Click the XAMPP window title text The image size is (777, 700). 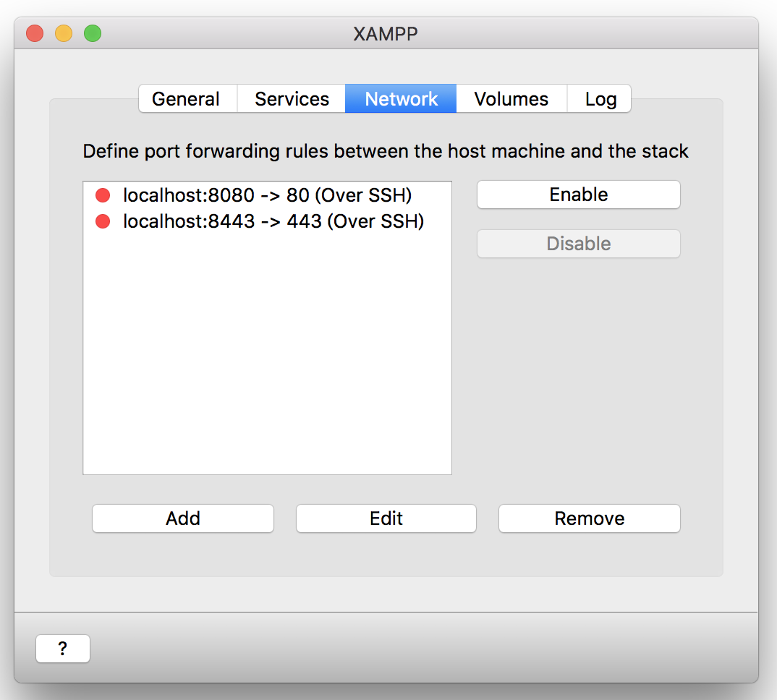386,33
